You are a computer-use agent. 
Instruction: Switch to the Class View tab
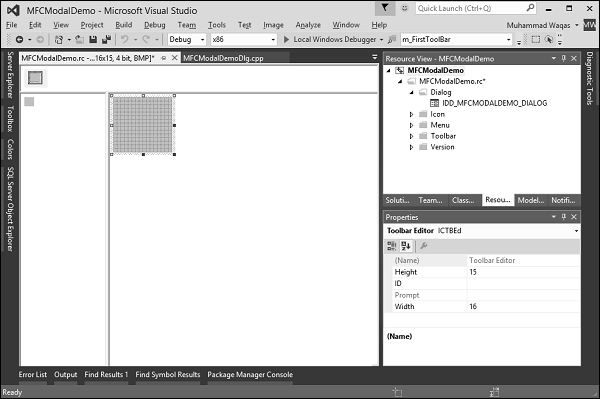(463, 200)
